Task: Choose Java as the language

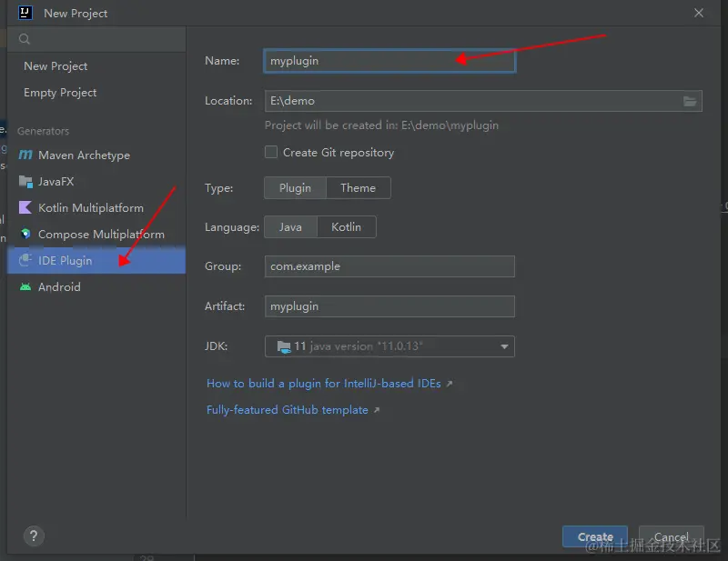Action: tap(290, 227)
